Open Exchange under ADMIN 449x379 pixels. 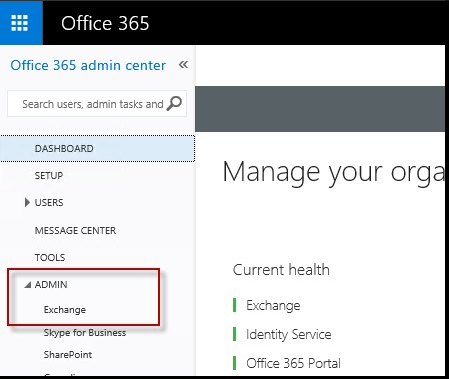tap(65, 310)
